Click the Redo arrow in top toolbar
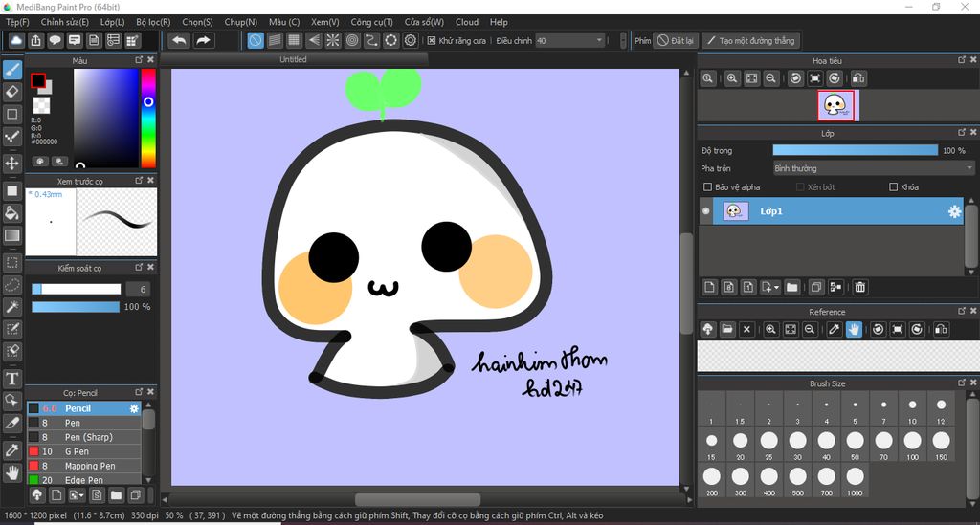This screenshot has height=525, width=980. (x=203, y=40)
